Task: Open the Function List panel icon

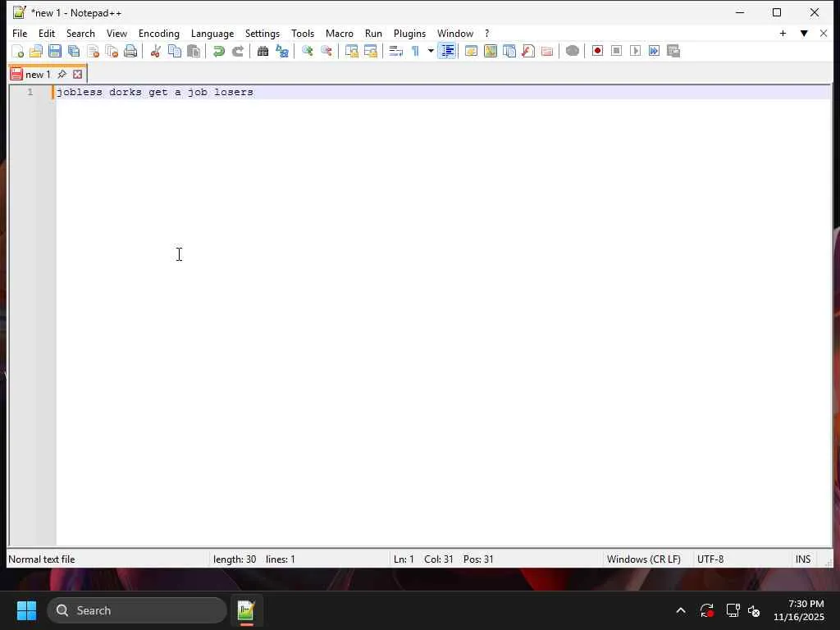Action: click(528, 51)
